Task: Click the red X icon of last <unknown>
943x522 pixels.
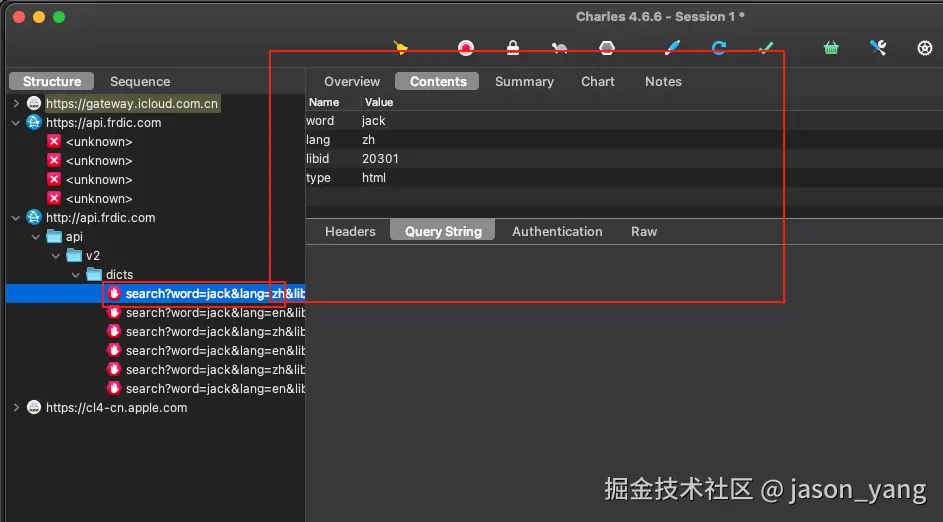Action: pyautogui.click(x=54, y=198)
